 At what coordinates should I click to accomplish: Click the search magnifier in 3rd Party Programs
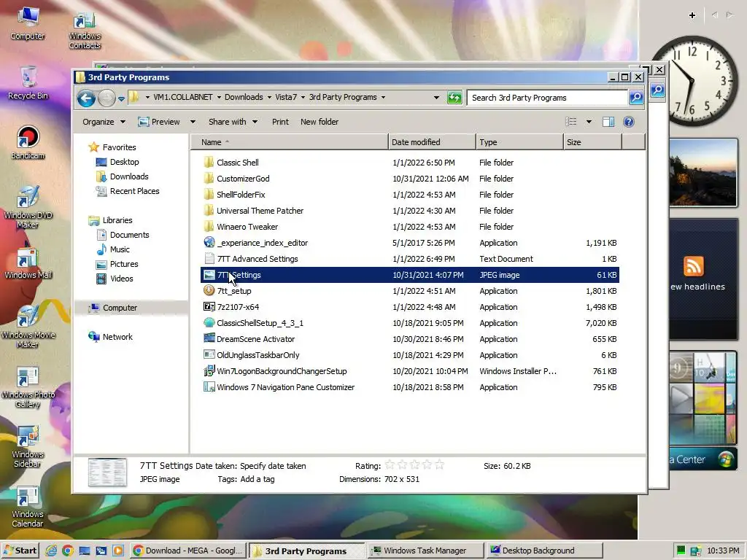point(636,98)
